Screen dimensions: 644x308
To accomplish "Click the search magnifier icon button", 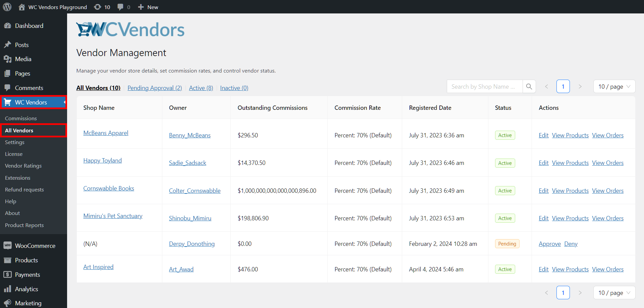I will point(529,86).
